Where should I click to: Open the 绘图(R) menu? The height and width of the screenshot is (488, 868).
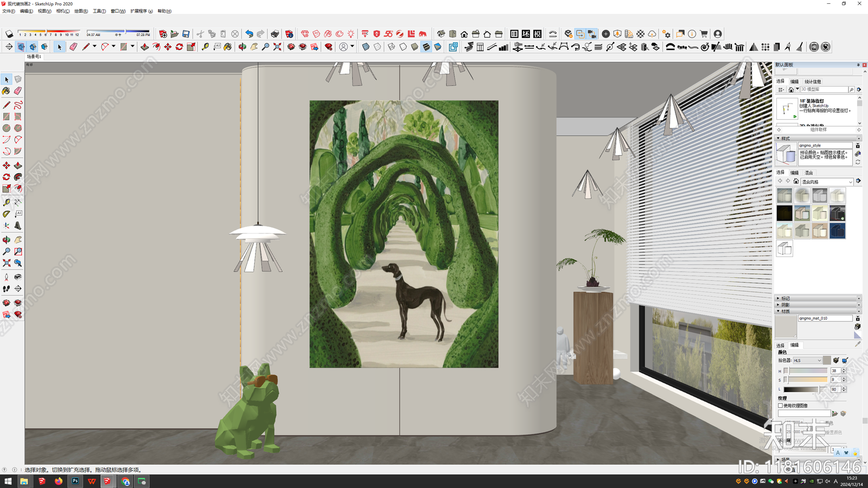(x=81, y=11)
